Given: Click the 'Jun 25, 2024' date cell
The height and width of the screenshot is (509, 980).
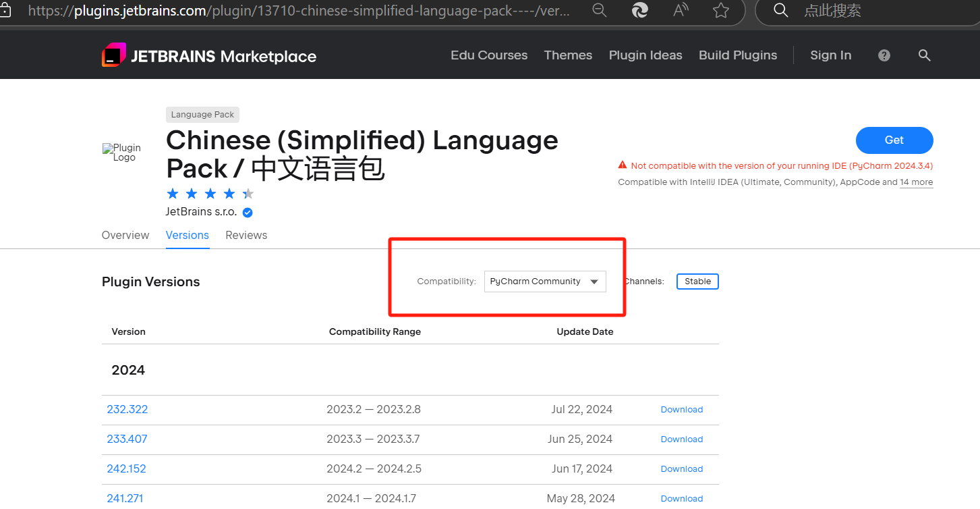Looking at the screenshot, I should click(x=580, y=439).
